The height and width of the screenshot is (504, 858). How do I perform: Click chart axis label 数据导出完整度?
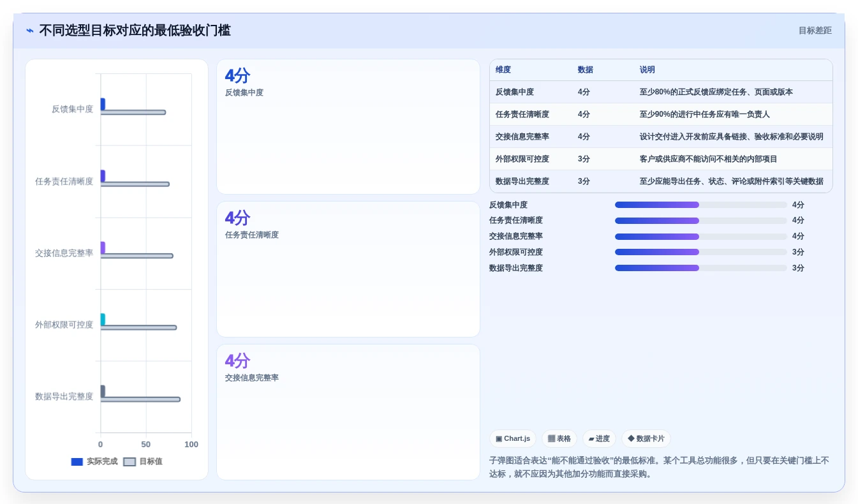[64, 396]
